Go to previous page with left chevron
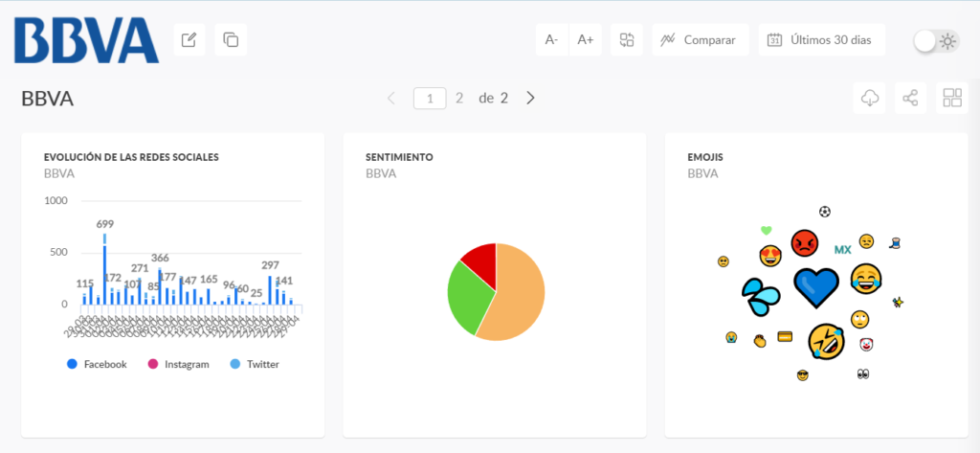 [391, 99]
